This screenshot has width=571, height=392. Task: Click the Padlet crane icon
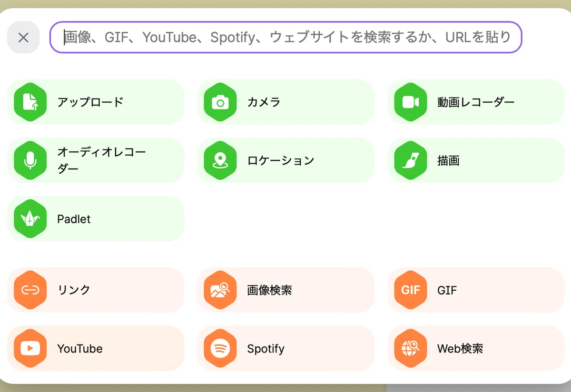(30, 219)
